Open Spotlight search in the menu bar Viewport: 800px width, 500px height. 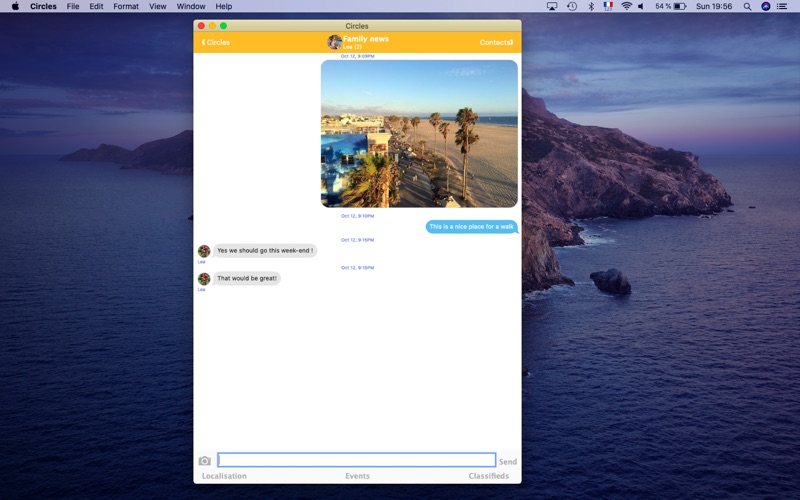tap(747, 6)
